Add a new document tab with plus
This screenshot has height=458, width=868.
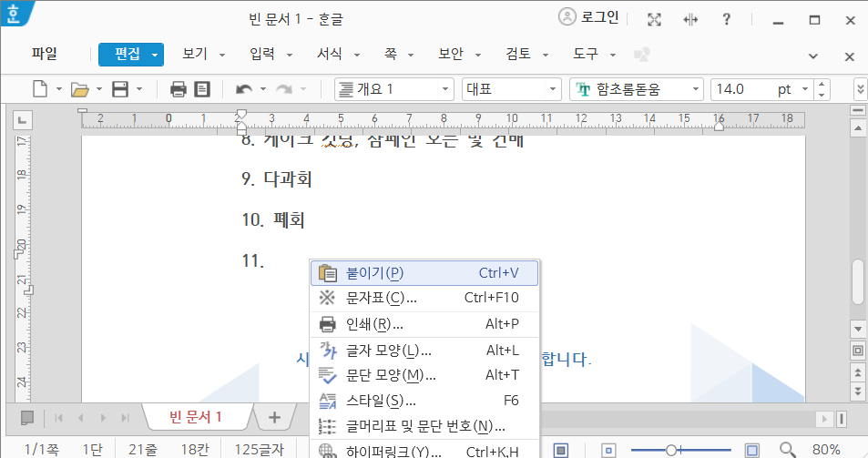click(274, 417)
